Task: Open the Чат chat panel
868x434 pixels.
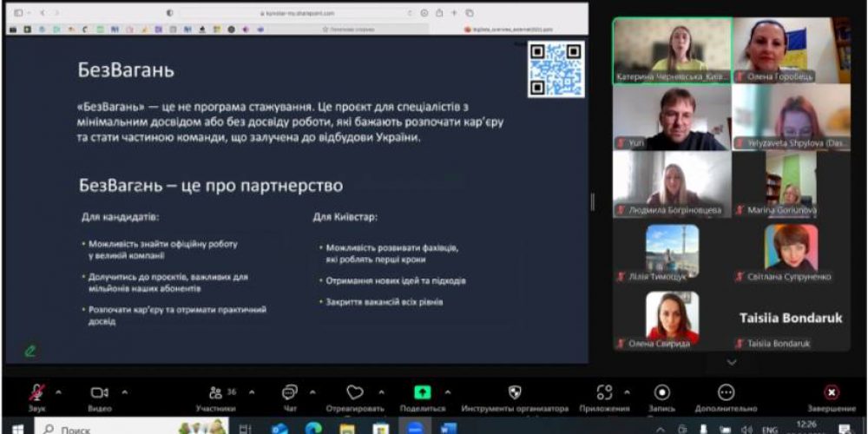Action: 290,393
